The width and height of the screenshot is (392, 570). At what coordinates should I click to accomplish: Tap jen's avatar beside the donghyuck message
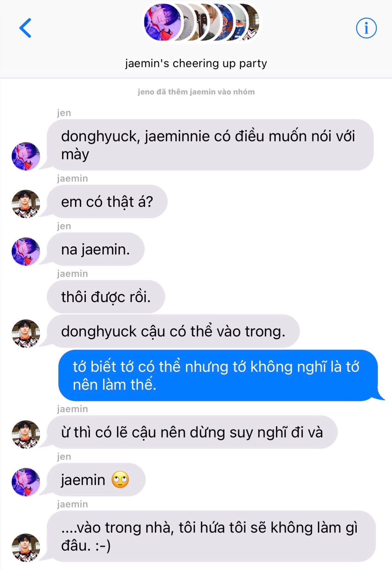pos(26,156)
